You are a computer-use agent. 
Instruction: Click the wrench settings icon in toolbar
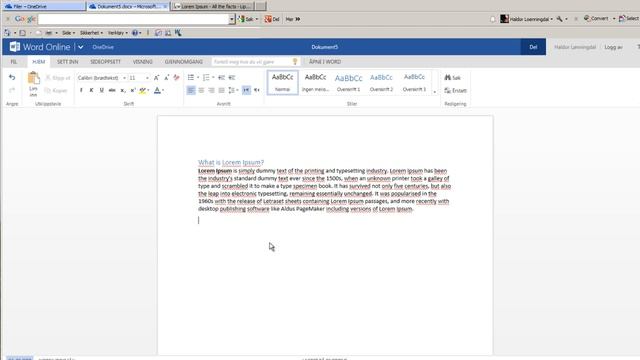(560, 19)
